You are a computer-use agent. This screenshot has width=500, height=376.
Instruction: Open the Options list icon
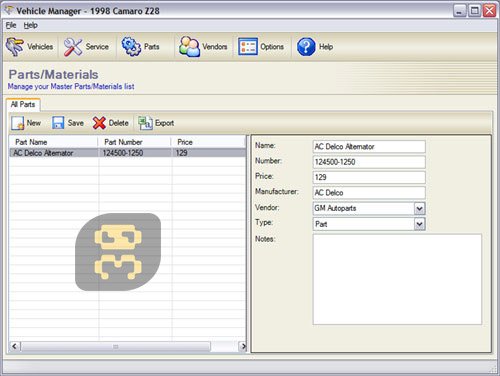point(248,47)
